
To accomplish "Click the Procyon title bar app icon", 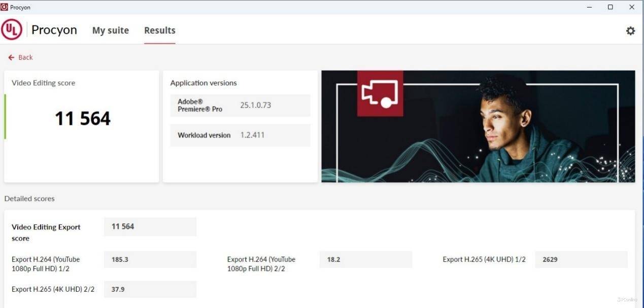I will coord(5,7).
